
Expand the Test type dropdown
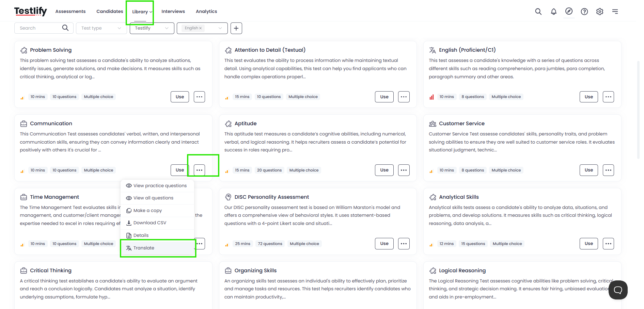pyautogui.click(x=101, y=28)
